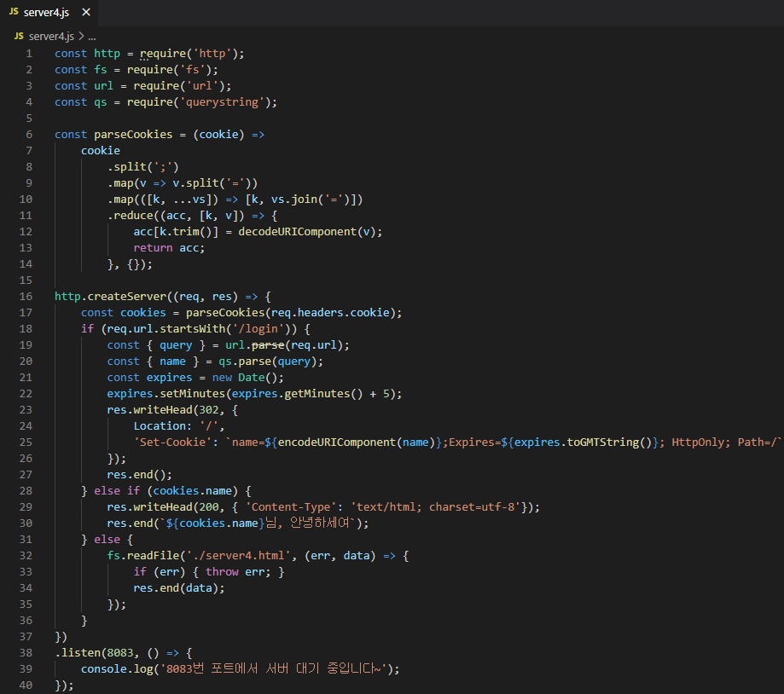784x694 pixels.
Task: Click console.log on line 39
Action: pyautogui.click(x=117, y=669)
